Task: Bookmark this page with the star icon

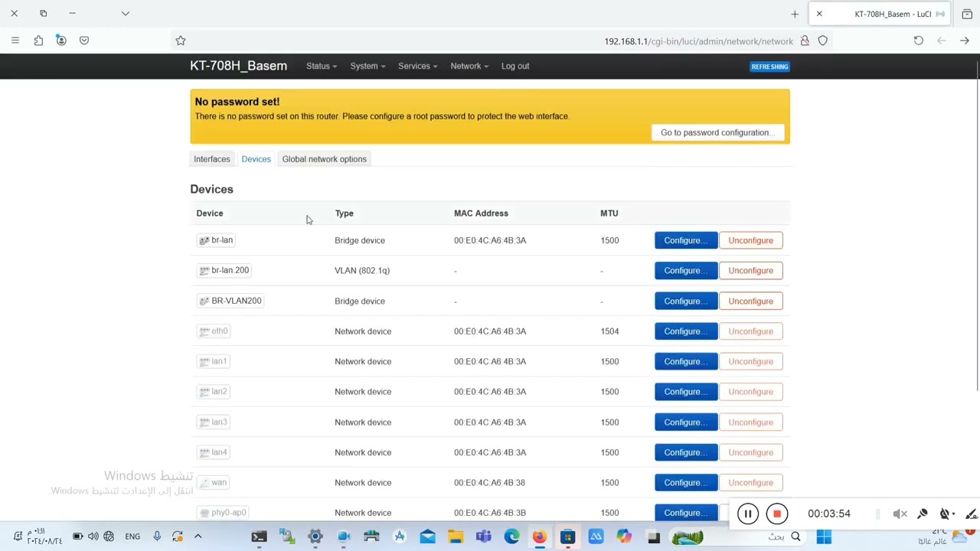Action: click(x=181, y=41)
